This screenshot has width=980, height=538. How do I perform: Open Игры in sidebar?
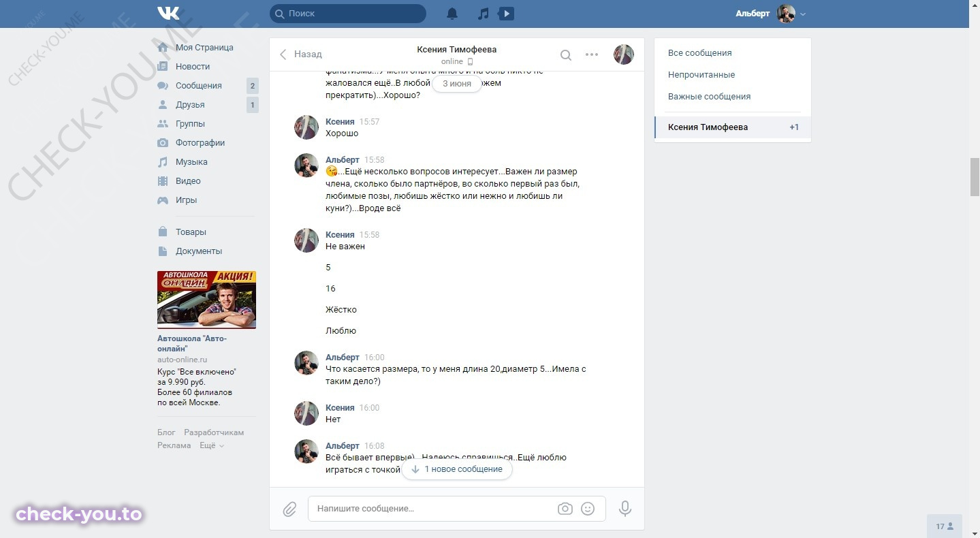pos(186,200)
